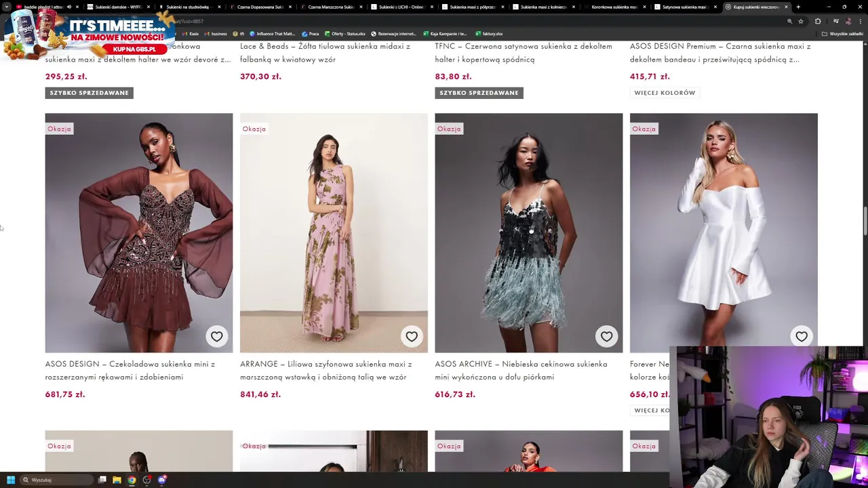Click the price 83,80 zł
The image size is (868, 488).
click(453, 77)
